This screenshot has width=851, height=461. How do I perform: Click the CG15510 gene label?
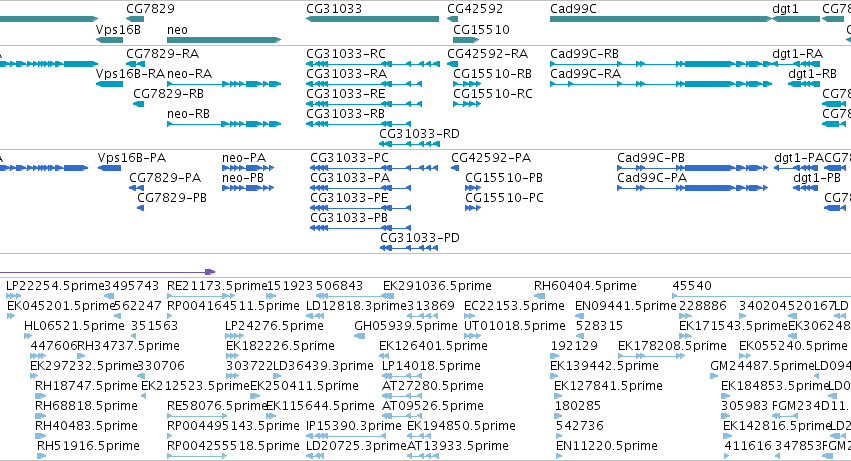(481, 29)
